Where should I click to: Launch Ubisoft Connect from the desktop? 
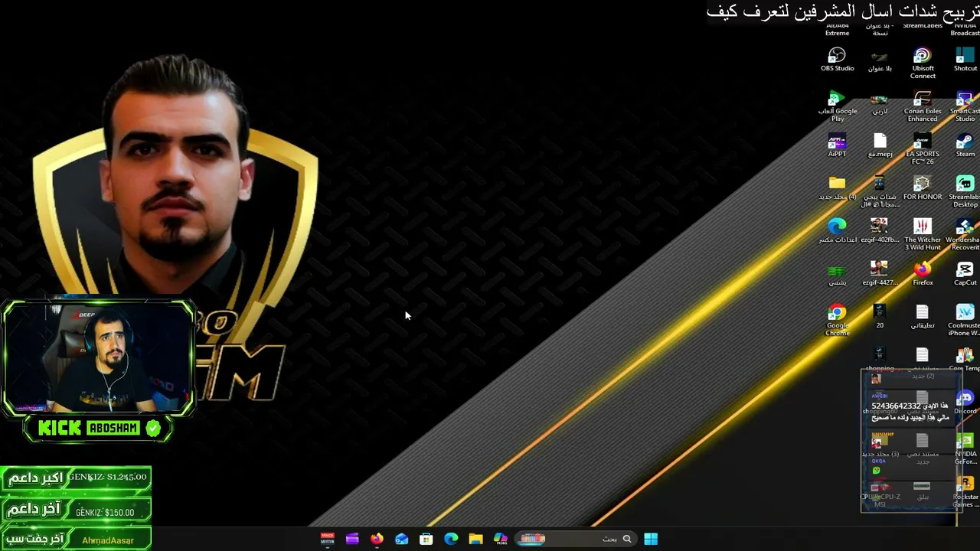point(923,64)
